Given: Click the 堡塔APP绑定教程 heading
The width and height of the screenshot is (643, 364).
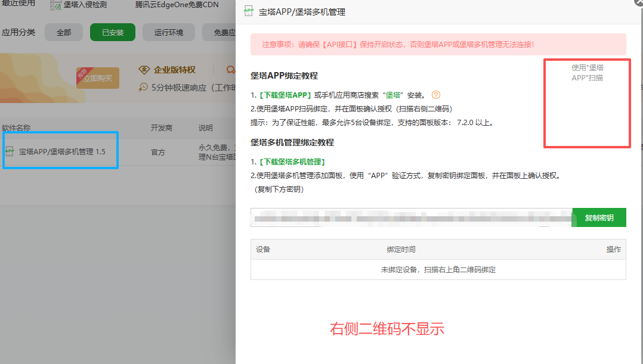Looking at the screenshot, I should pos(284,76).
